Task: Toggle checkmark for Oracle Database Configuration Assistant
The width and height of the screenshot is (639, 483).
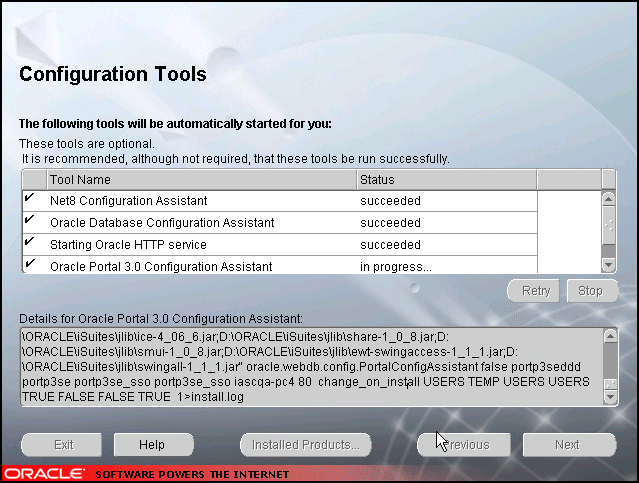Action: point(29,220)
